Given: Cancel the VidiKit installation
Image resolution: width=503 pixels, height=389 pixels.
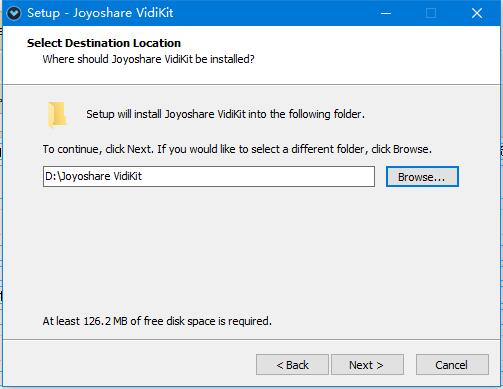Looking at the screenshot, I should pyautogui.click(x=452, y=365).
